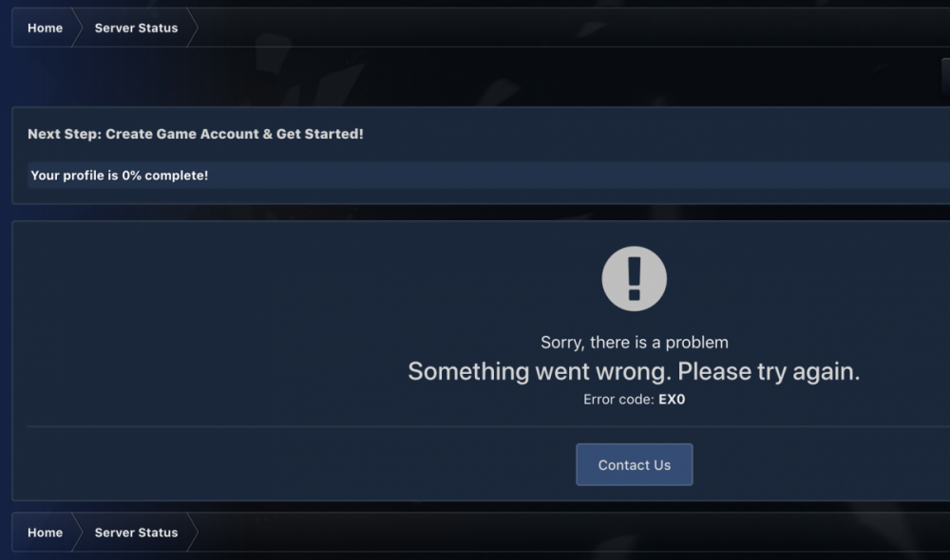Click the chevron after Home in header breadcrumb
The width and height of the screenshot is (950, 560).
[77, 28]
